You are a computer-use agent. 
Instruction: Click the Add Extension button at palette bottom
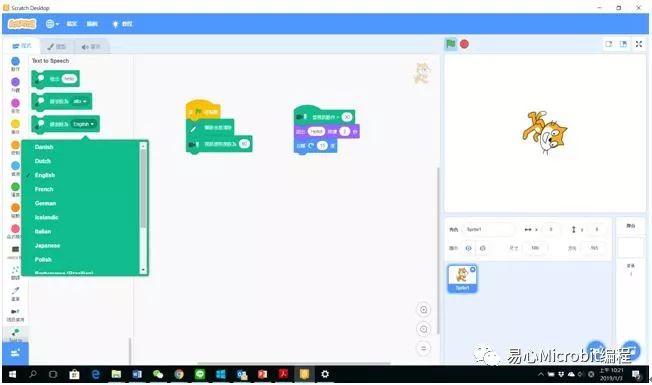[15, 353]
